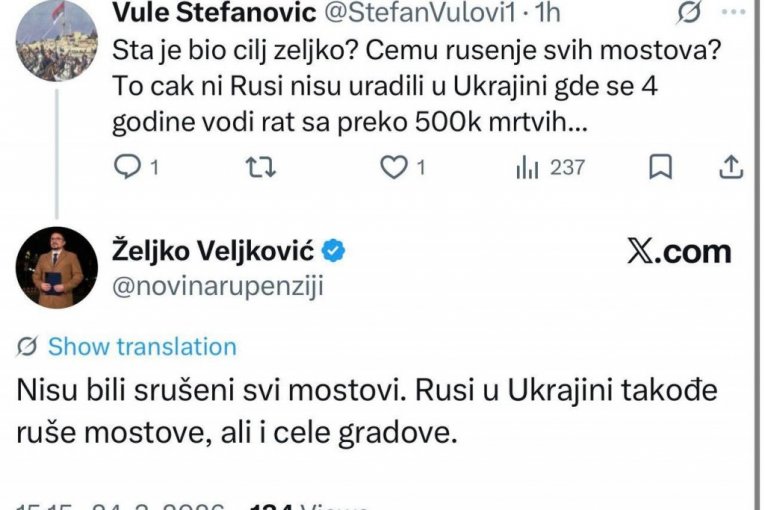Click the translate icon before Show translation

pyautogui.click(x=29, y=347)
